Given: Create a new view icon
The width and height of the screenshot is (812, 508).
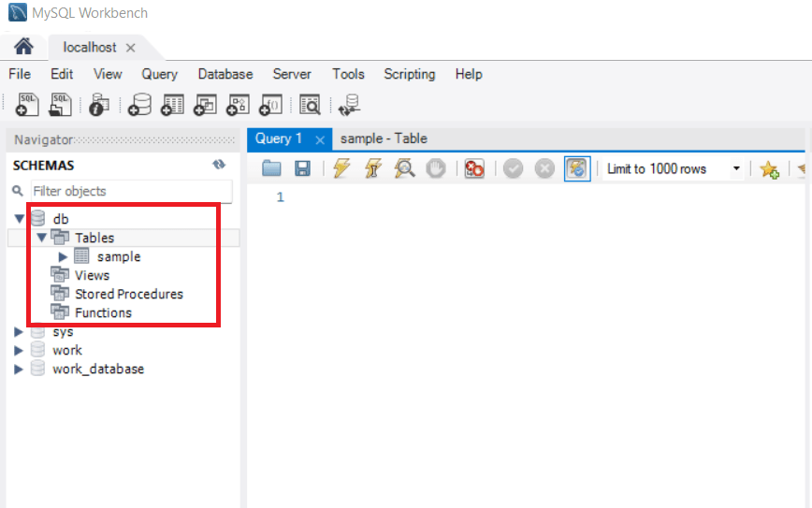Looking at the screenshot, I should 205,105.
